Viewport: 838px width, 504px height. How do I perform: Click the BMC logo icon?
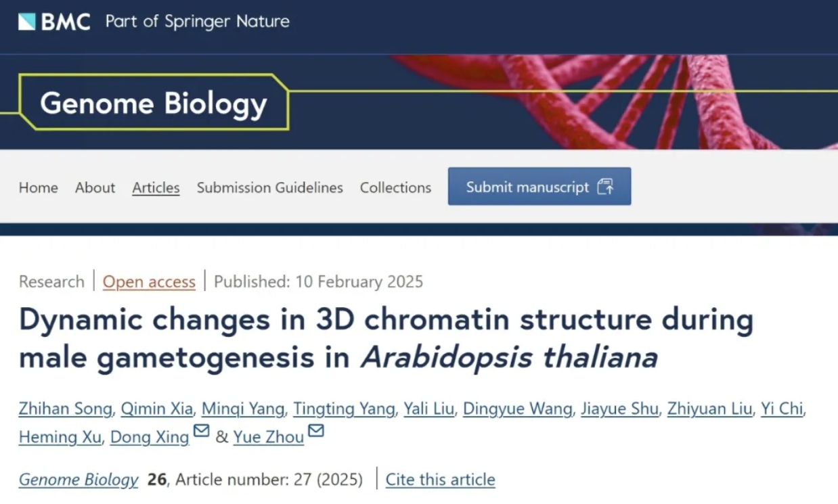tap(27, 22)
